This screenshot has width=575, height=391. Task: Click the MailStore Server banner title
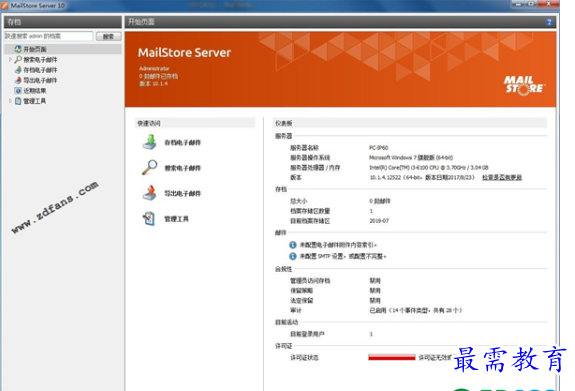(x=184, y=53)
